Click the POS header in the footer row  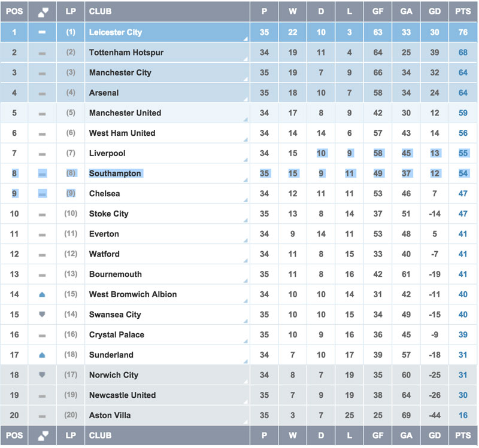(x=14, y=435)
